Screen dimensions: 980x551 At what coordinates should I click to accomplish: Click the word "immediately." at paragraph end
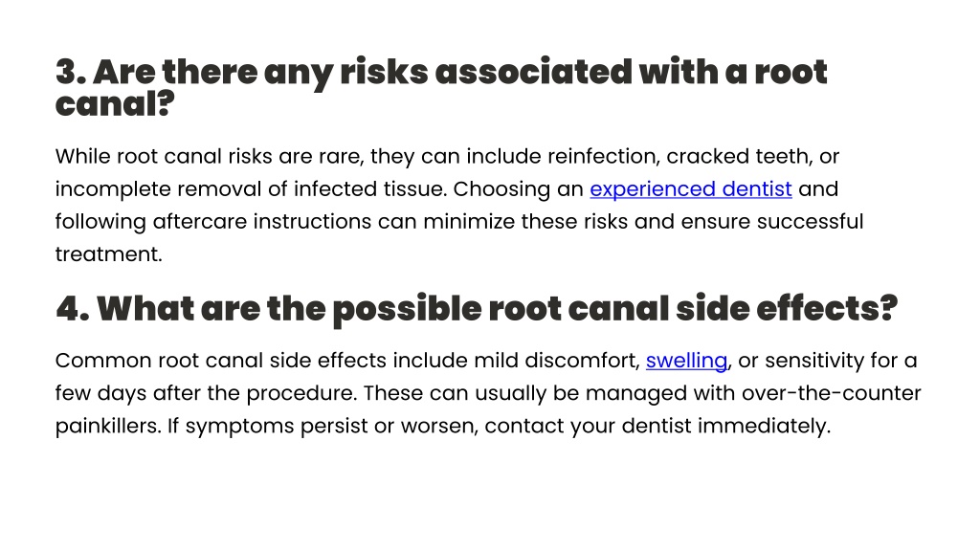pos(764,426)
